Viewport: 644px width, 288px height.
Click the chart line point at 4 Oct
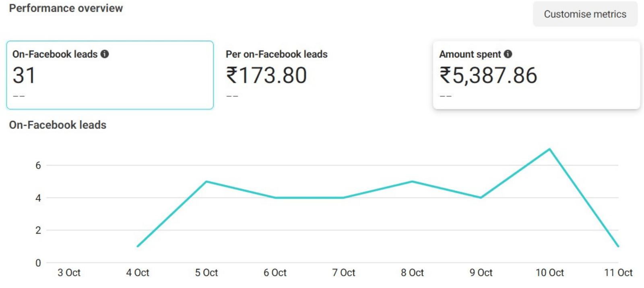138,246
